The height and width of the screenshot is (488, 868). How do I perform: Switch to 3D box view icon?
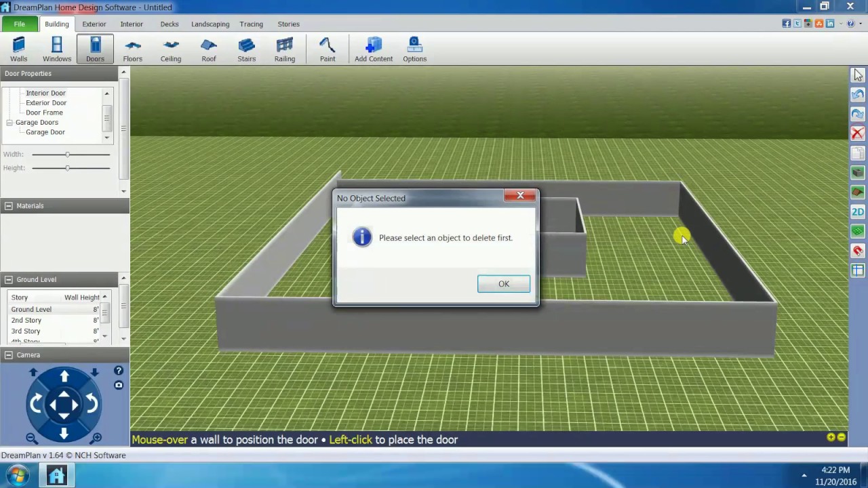[x=858, y=173]
